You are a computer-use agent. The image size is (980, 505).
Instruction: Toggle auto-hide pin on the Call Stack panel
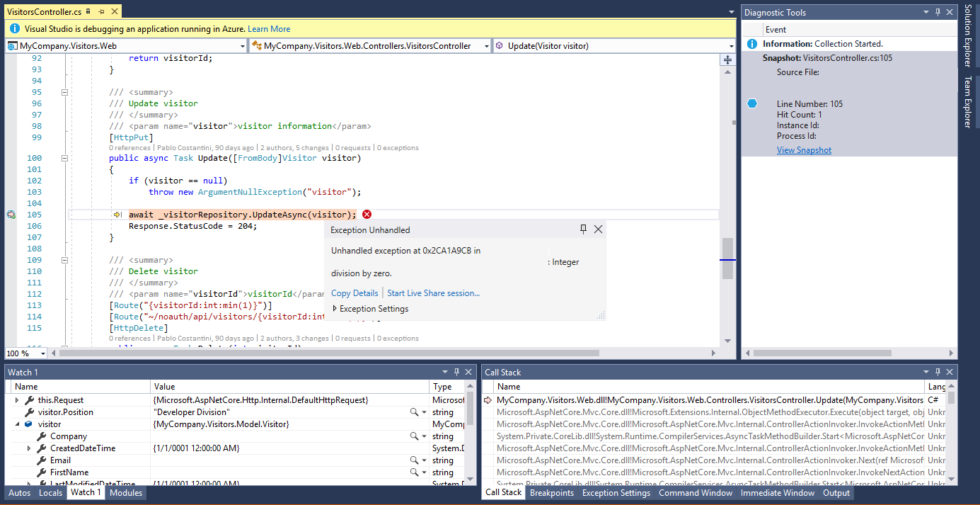pos(937,372)
